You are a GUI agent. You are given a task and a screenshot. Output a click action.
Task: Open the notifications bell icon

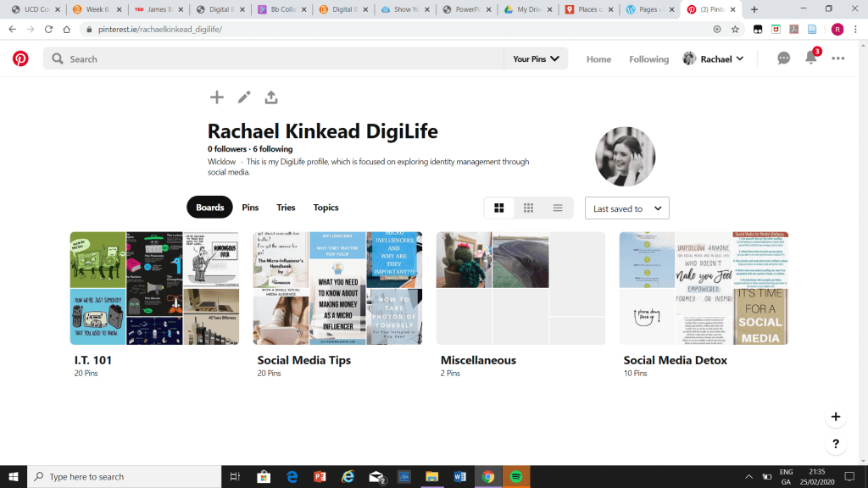tap(811, 58)
